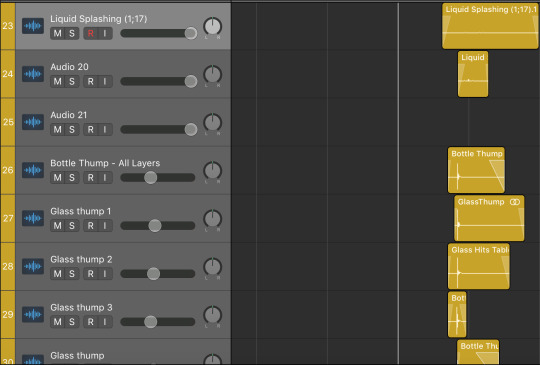Mute the Liquid Splashing (1;17) track
The height and width of the screenshot is (365, 540).
58,33
